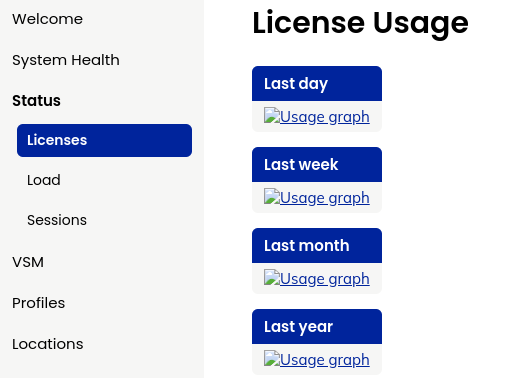Click the broken image icon under Last week
The image size is (506, 378).
tap(272, 196)
